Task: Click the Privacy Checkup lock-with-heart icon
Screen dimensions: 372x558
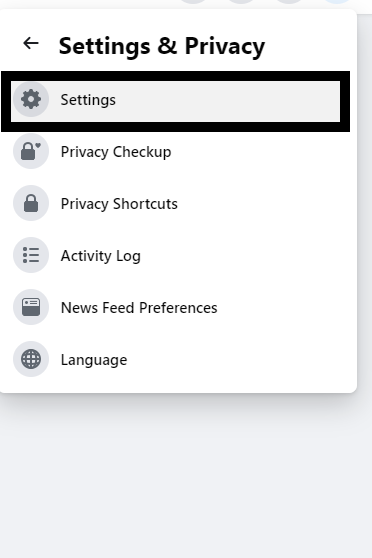Action: coord(31,151)
